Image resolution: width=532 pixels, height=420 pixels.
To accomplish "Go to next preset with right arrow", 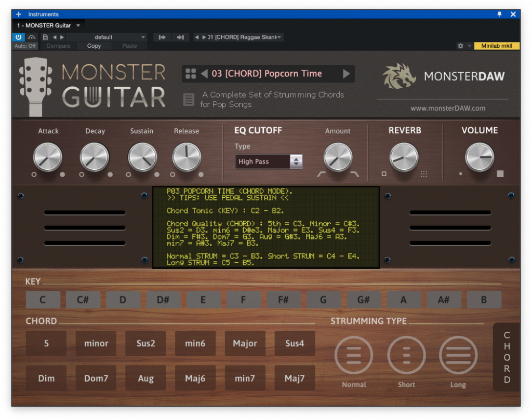I will coord(347,73).
